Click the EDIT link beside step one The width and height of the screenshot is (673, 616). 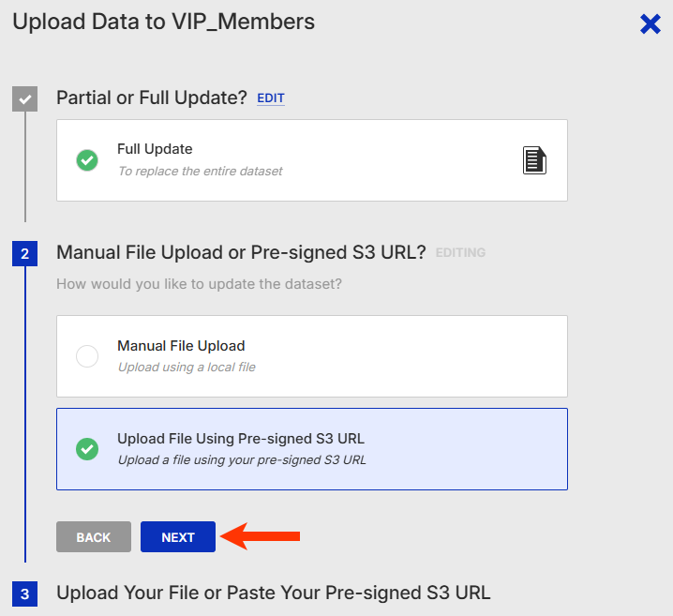(271, 98)
